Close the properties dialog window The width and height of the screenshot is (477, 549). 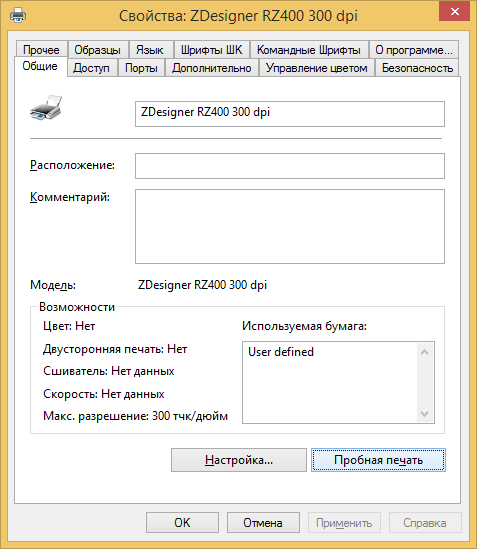tap(454, 11)
